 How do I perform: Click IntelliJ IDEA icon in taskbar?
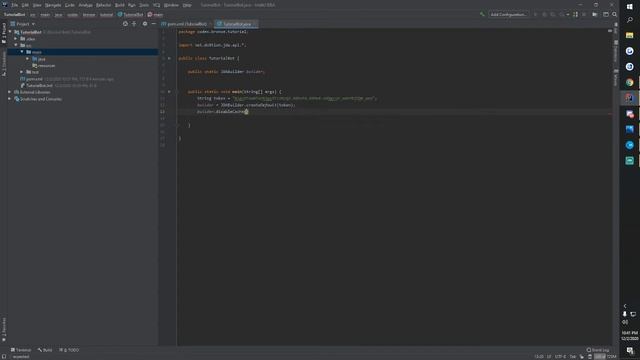click(629, 98)
